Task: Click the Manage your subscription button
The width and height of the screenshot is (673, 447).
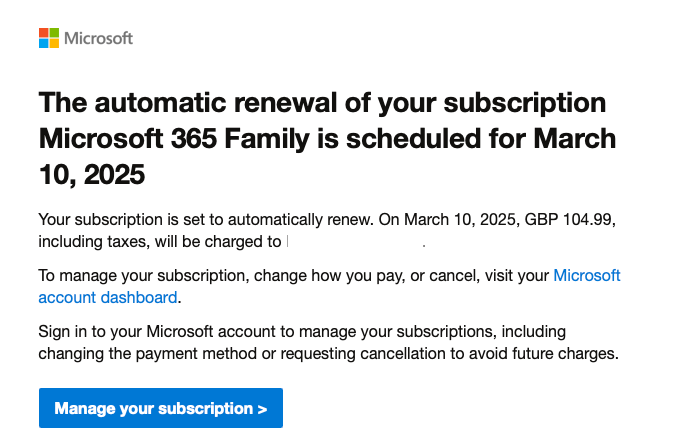Action: [x=161, y=408]
